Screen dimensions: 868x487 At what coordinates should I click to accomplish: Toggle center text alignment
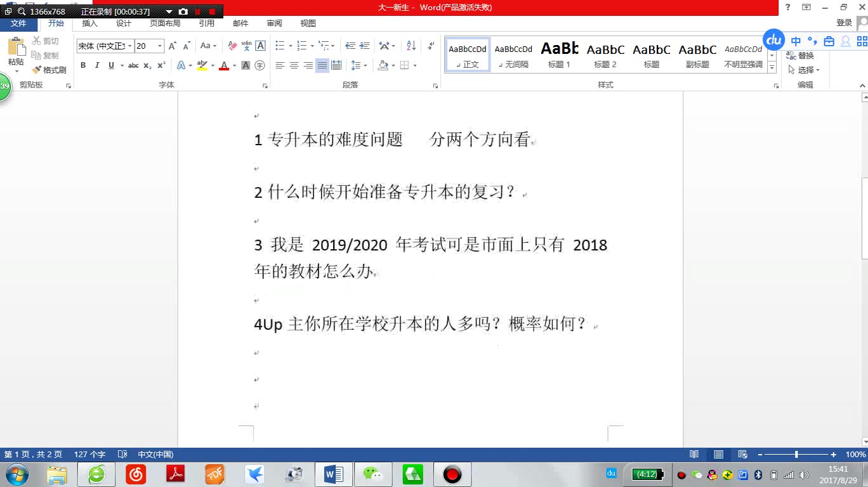293,65
